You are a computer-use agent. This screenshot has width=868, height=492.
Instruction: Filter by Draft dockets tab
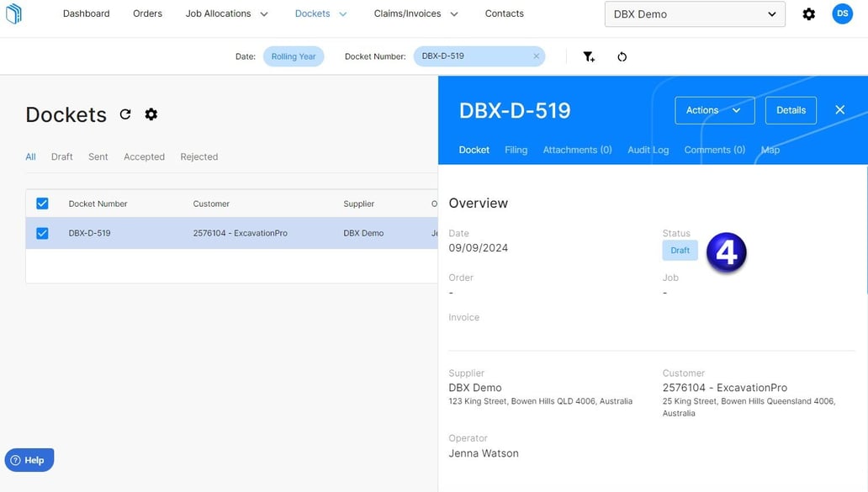pos(62,156)
